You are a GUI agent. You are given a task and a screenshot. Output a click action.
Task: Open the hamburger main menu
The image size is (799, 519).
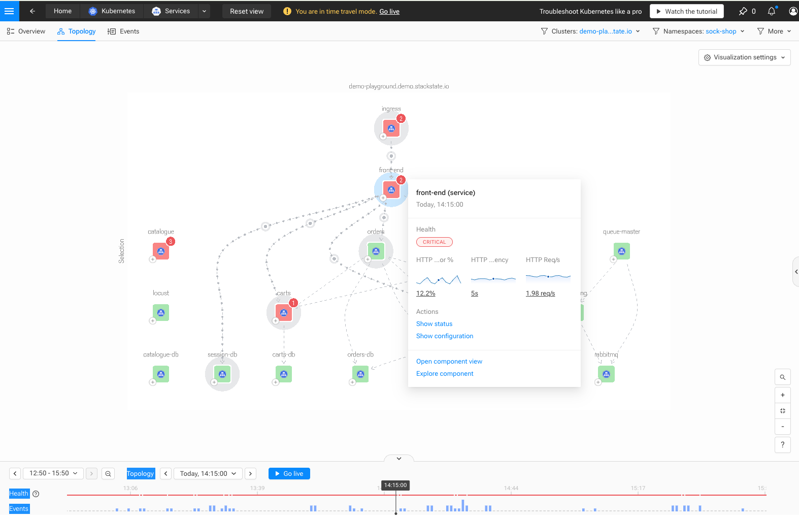tap(9, 11)
